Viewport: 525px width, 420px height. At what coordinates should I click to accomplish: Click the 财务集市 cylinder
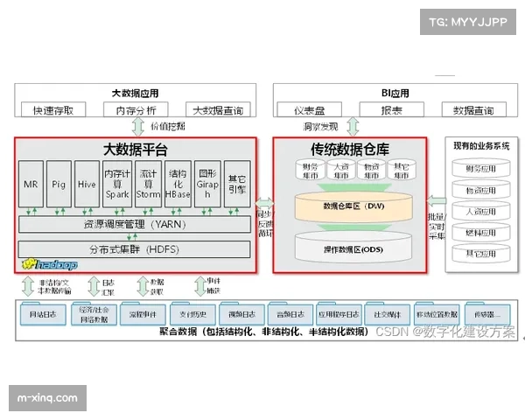click(311, 170)
